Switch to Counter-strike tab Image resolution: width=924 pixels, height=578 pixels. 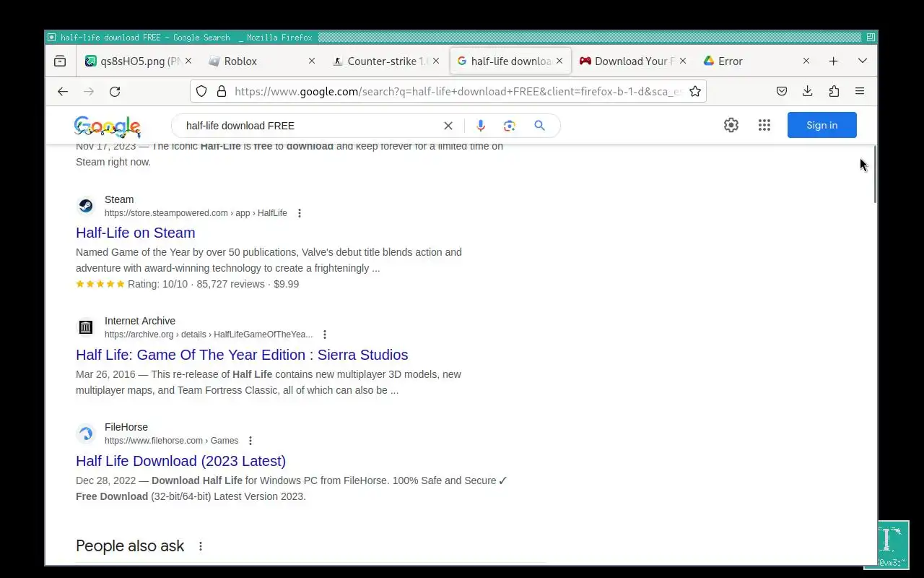(386, 61)
